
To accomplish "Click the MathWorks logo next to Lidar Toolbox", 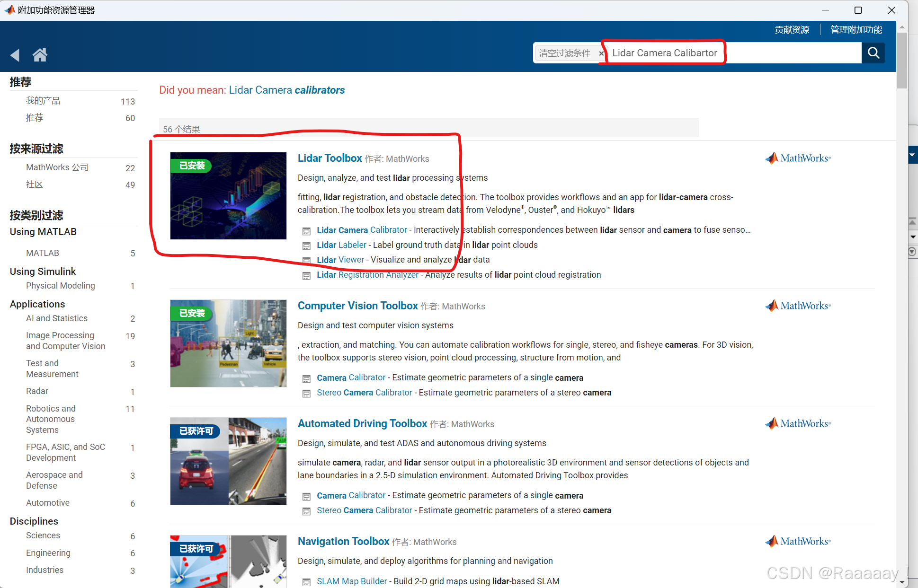I will click(x=798, y=158).
